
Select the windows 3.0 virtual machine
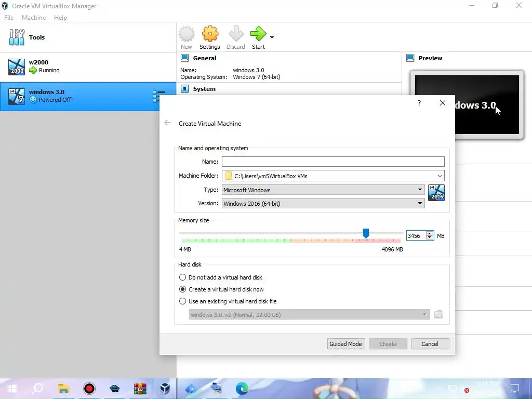point(88,96)
